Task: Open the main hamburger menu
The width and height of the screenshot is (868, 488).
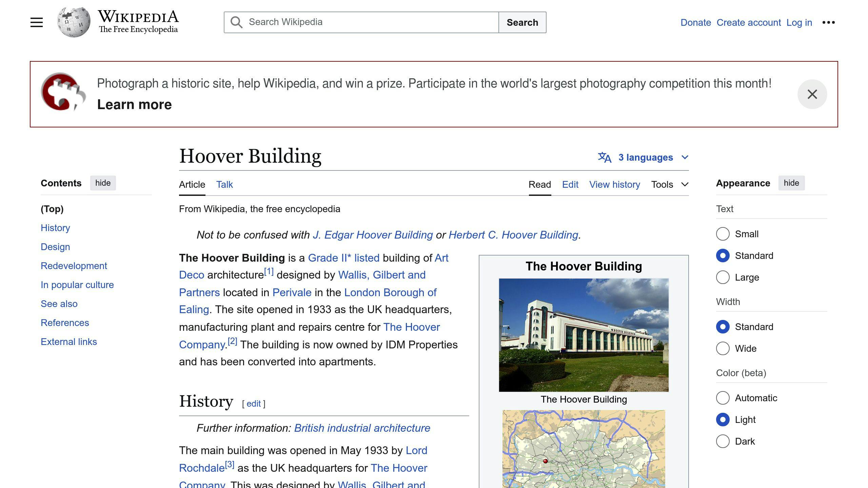Action: coord(36,22)
